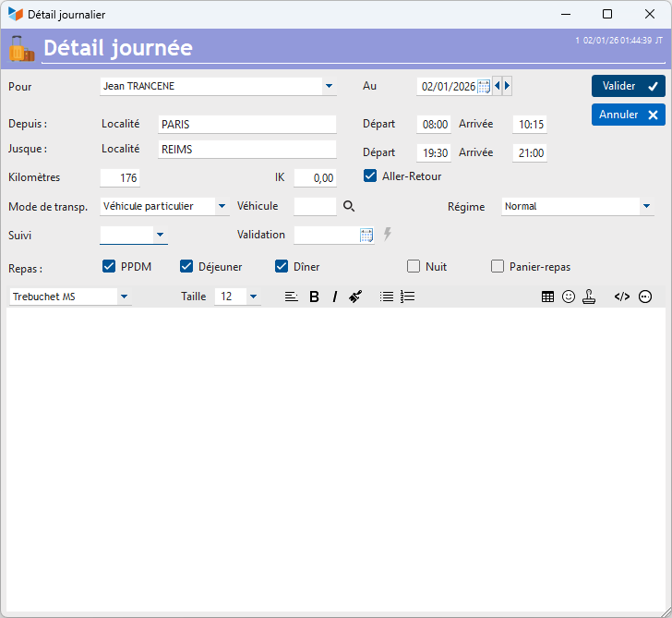Uncheck the Aller-Retour checkbox
This screenshot has width=672, height=618.
pos(370,176)
